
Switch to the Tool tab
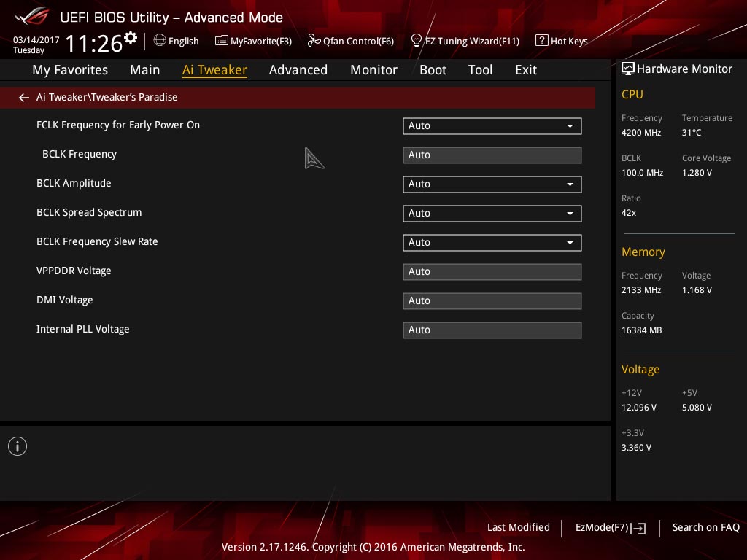[x=480, y=70]
